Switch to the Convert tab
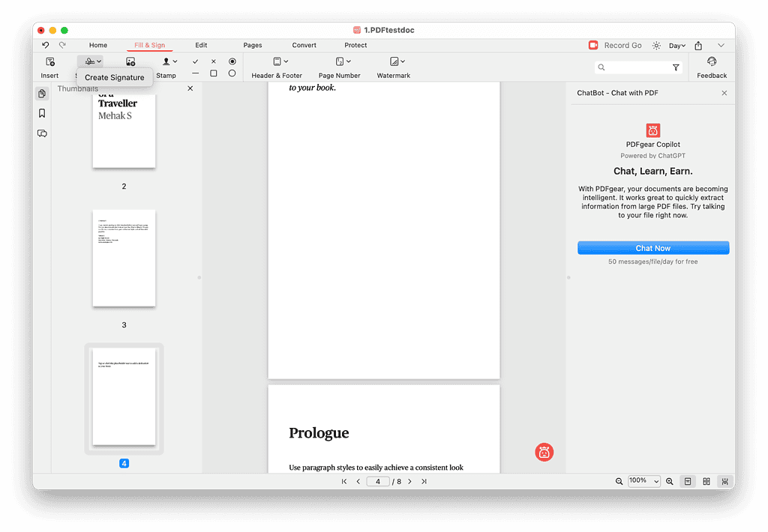The height and width of the screenshot is (532, 768). point(304,46)
